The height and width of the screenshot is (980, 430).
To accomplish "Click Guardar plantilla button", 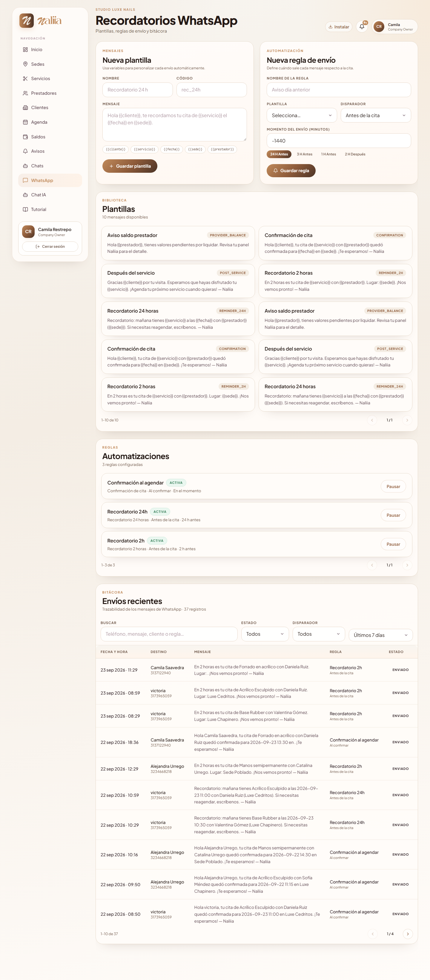I will [130, 166].
